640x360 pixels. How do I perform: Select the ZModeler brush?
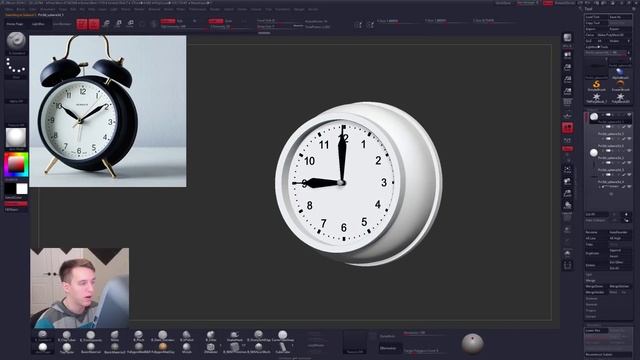(x=211, y=348)
